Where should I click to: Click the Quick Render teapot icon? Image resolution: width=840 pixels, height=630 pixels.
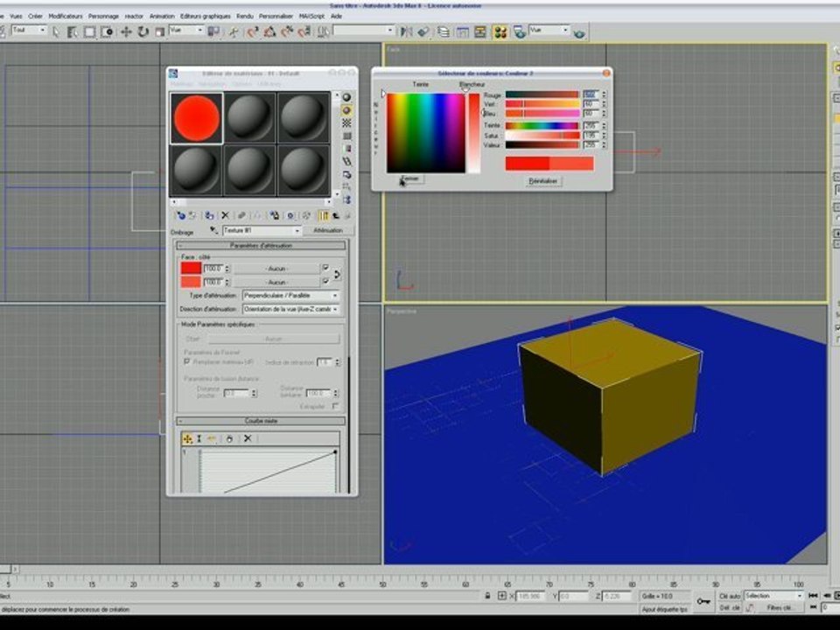(x=579, y=33)
